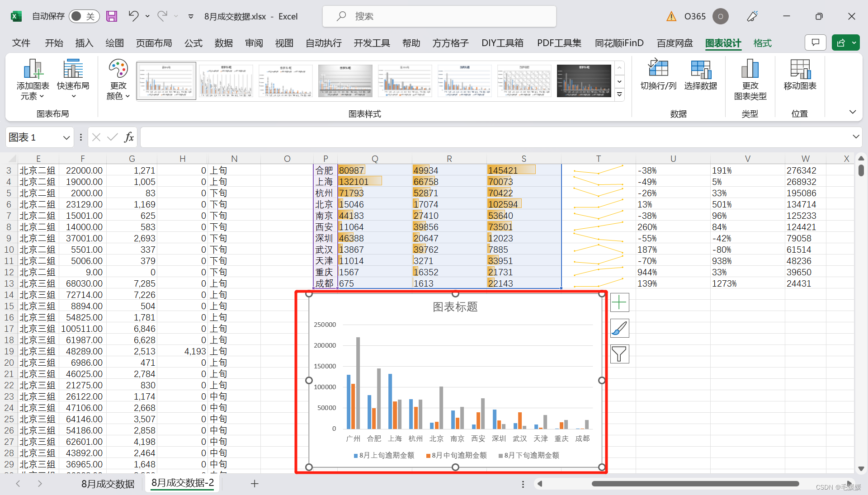This screenshot has height=495, width=868.
Task: Click cell containing 132101
Action: (375, 181)
